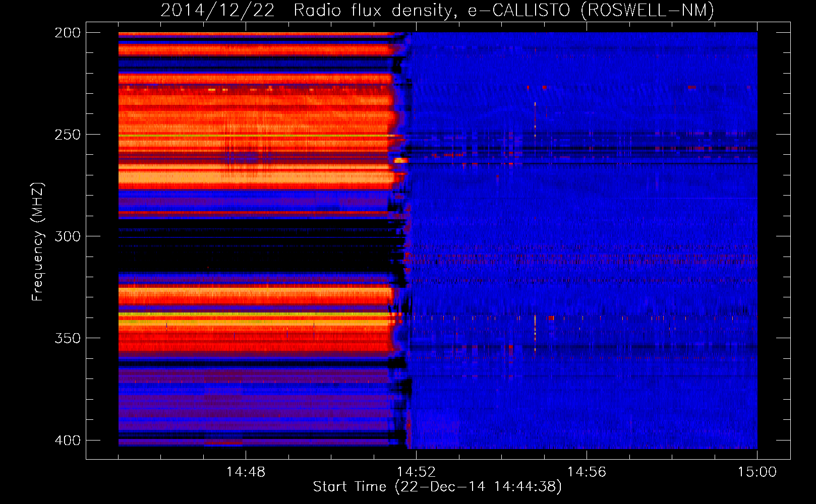The height and width of the screenshot is (504, 816).
Task: Click the time tick label "15:00"
Action: [757, 472]
